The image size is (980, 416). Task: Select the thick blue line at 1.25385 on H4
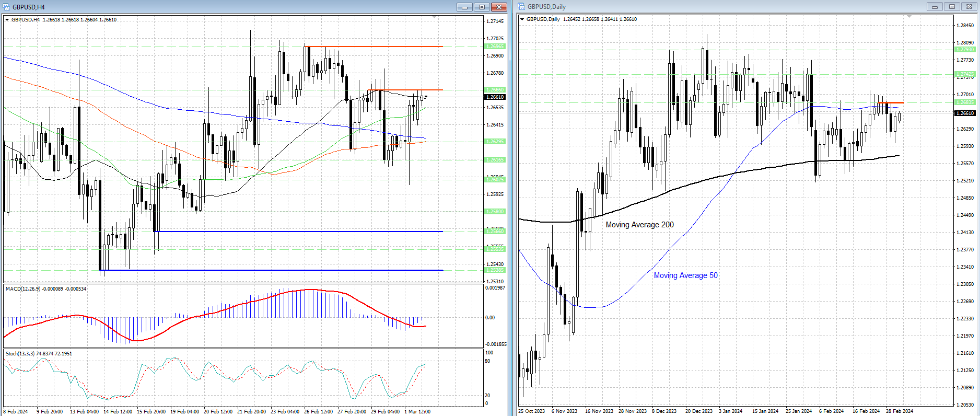tap(271, 270)
